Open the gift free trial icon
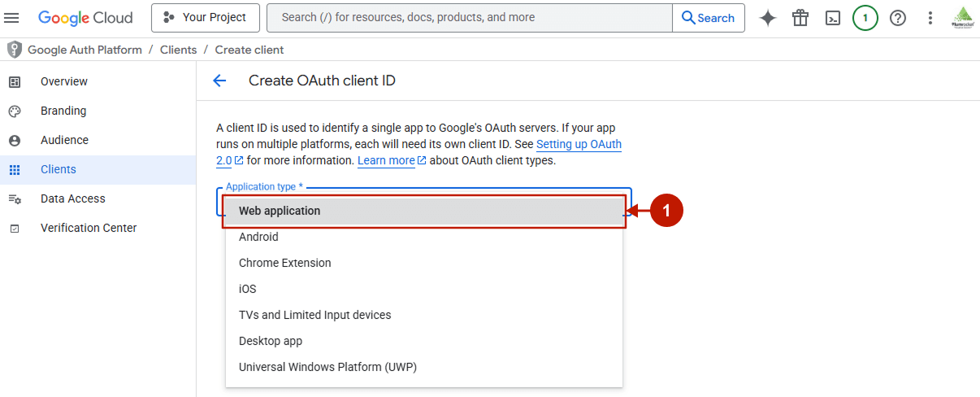The width and height of the screenshot is (980, 397). 800,18
